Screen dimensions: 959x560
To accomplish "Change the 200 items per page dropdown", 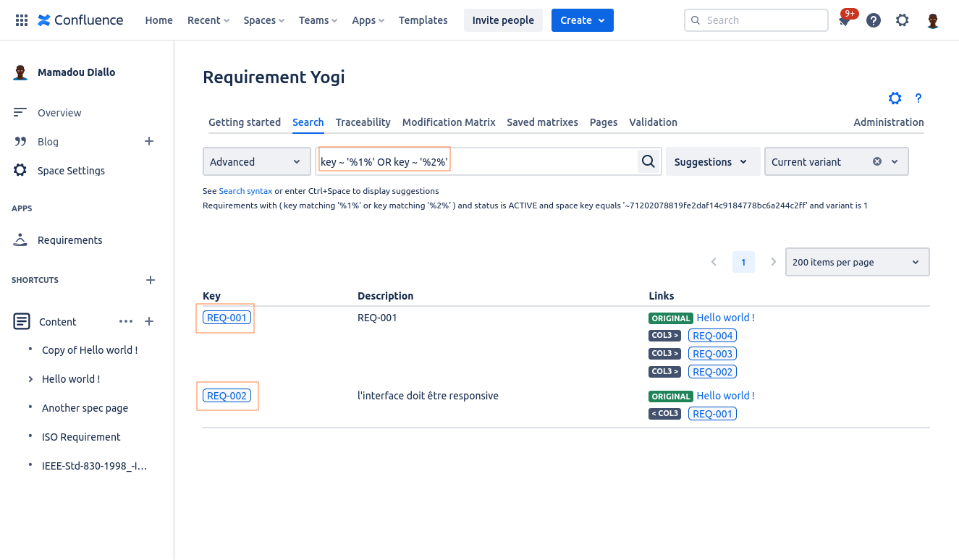I will [857, 262].
